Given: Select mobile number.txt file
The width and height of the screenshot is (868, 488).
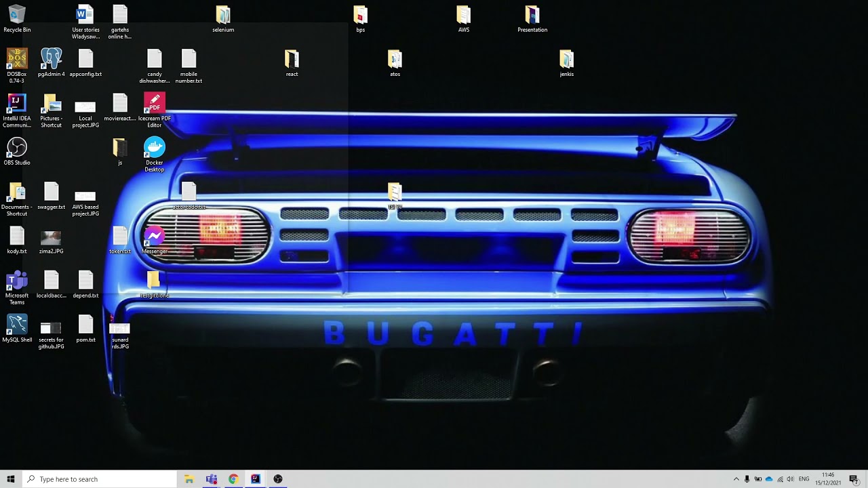Looking at the screenshot, I should 189,66.
